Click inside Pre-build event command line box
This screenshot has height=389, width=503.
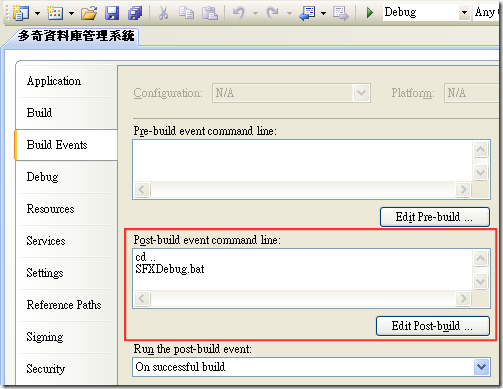pyautogui.click(x=302, y=160)
